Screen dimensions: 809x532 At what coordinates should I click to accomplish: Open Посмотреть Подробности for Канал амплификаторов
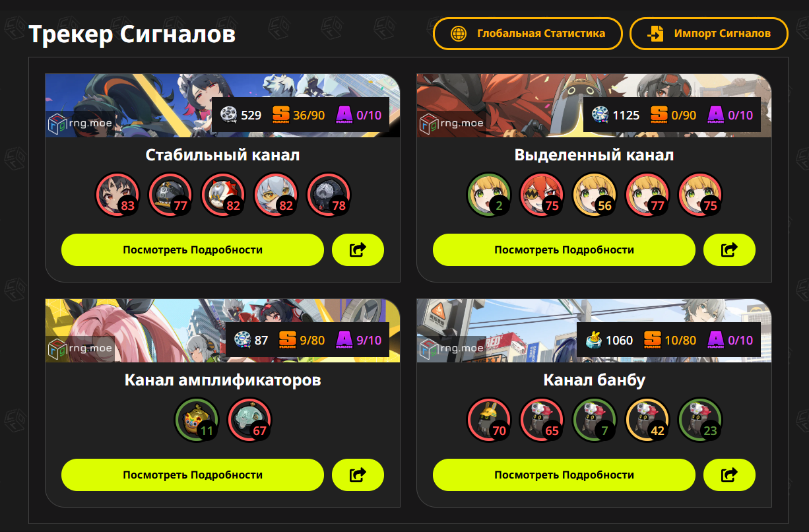[193, 475]
